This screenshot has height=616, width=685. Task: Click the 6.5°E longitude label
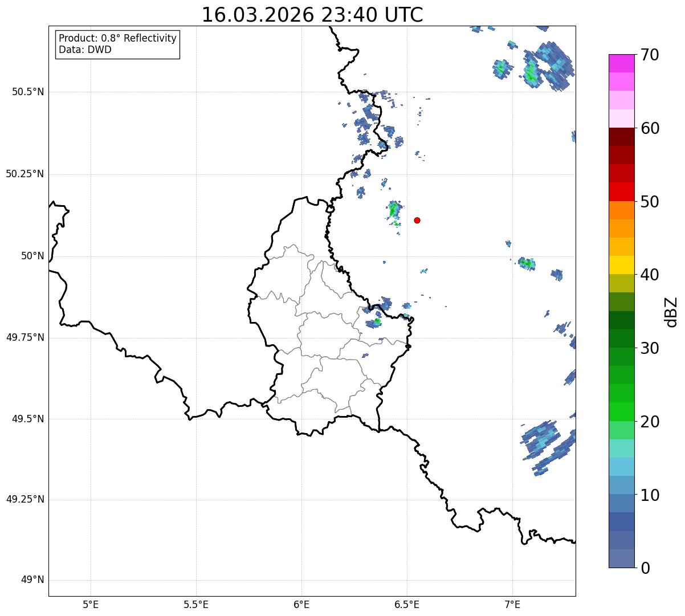click(x=407, y=604)
